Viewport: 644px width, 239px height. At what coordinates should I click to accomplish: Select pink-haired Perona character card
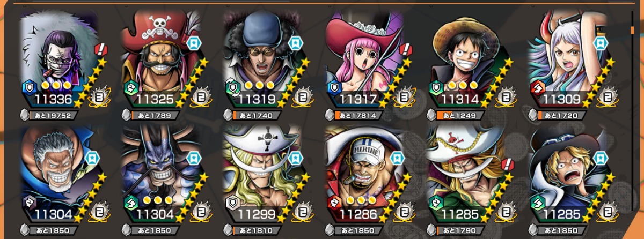366,60
